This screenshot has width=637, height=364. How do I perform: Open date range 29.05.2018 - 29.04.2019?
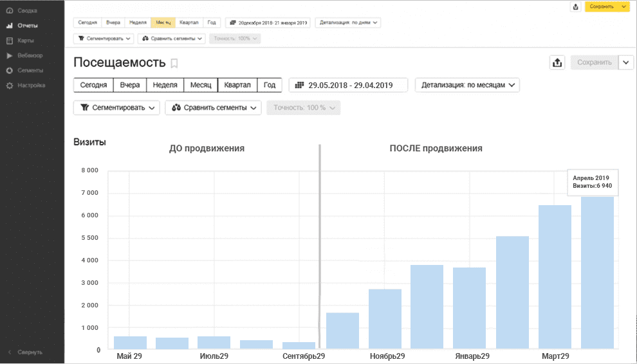click(348, 85)
